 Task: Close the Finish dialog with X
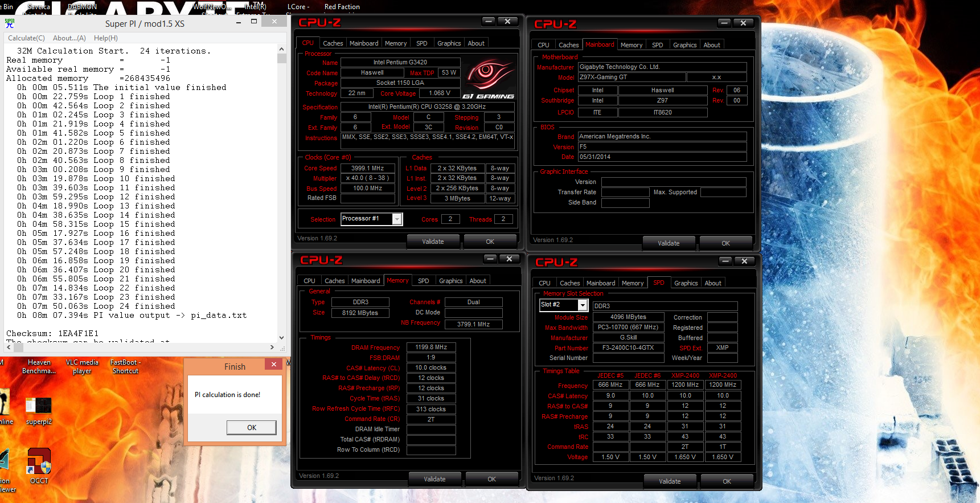pos(274,365)
